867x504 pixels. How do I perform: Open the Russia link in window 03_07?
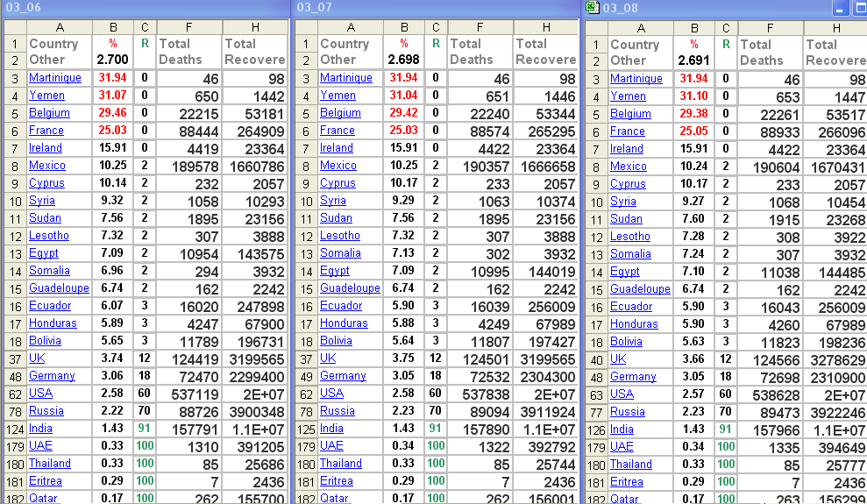338,410
